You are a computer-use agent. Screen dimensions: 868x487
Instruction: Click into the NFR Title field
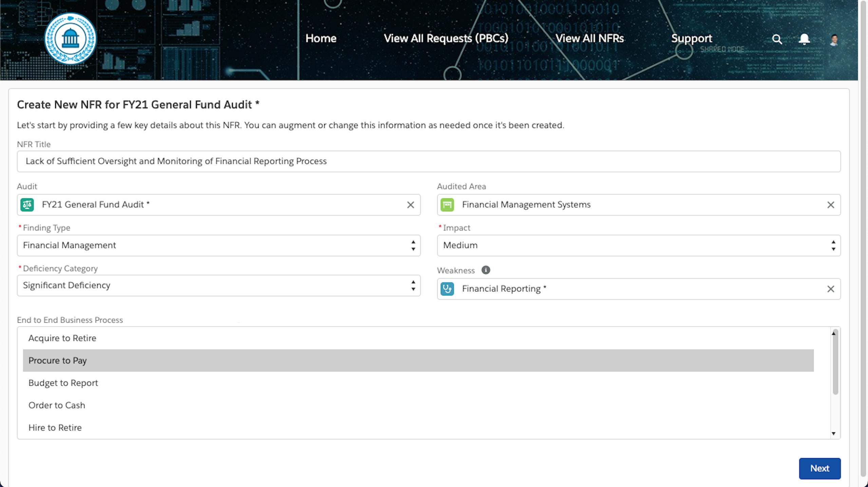click(x=429, y=161)
